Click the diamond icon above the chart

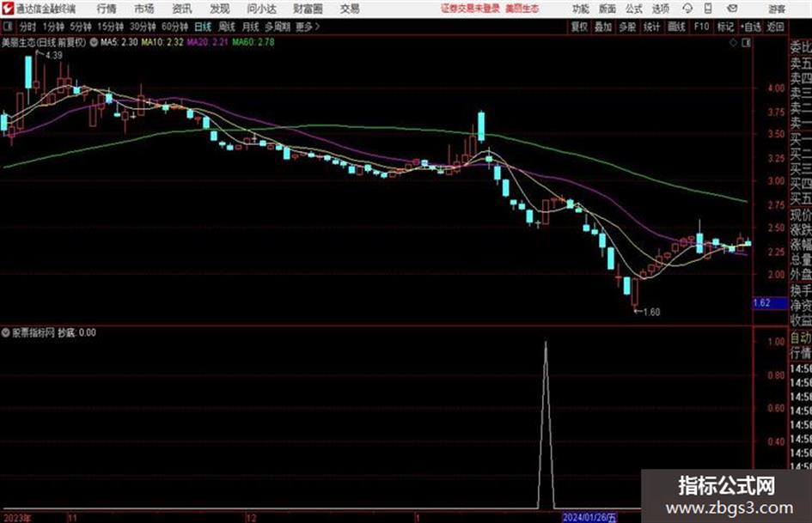click(x=733, y=43)
